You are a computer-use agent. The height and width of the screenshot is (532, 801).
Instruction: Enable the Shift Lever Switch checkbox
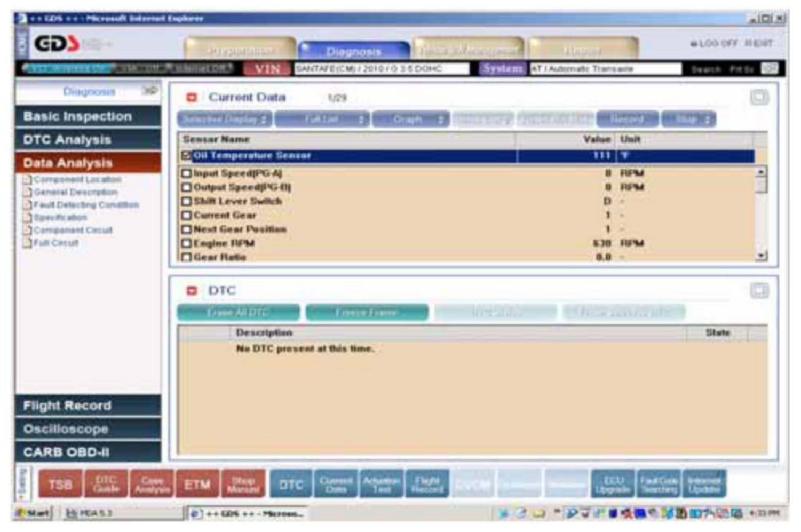click(x=186, y=202)
